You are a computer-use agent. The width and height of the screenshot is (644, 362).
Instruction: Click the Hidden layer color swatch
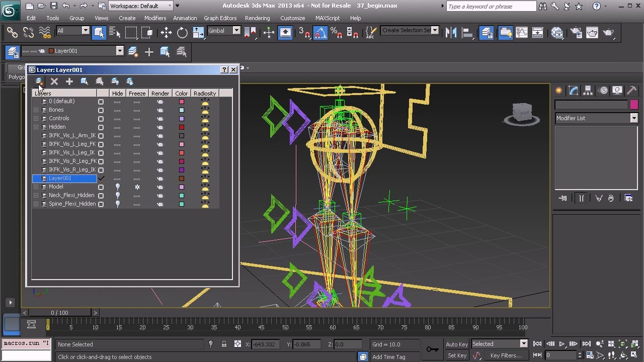point(182,127)
